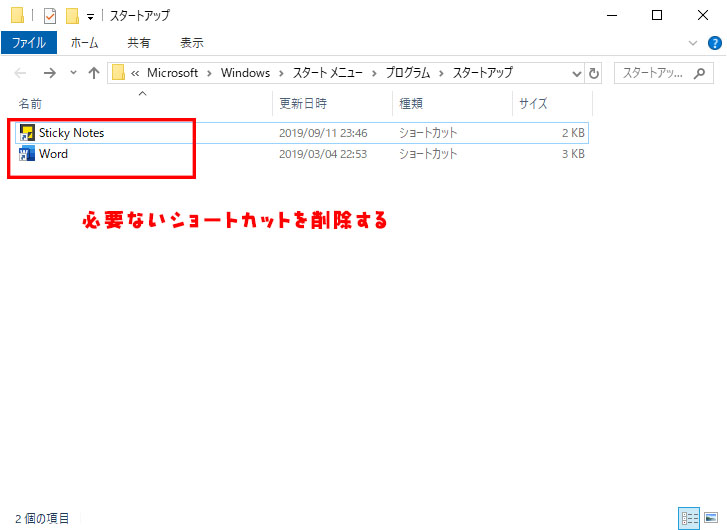Open the Customize Quick Access Toolbar dropdown
Image resolution: width=727 pixels, height=530 pixels.
90,17
